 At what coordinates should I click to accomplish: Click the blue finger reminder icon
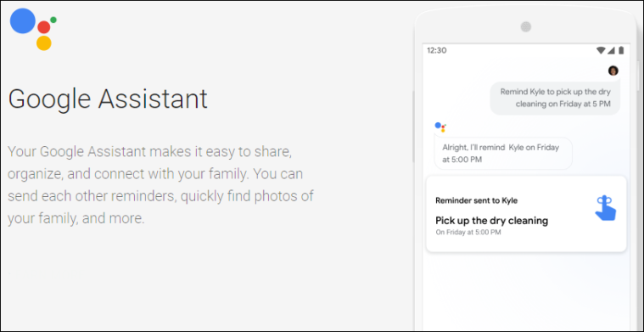(x=605, y=208)
